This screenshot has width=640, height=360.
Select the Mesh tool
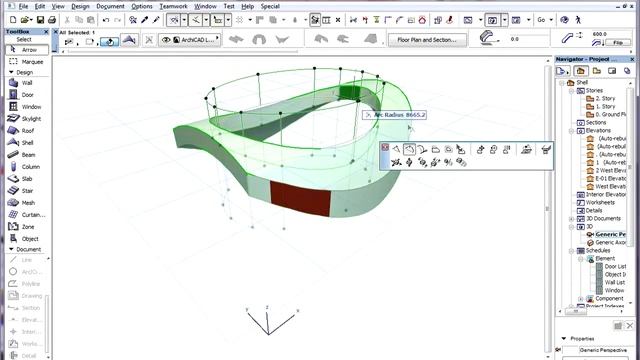coord(27,202)
